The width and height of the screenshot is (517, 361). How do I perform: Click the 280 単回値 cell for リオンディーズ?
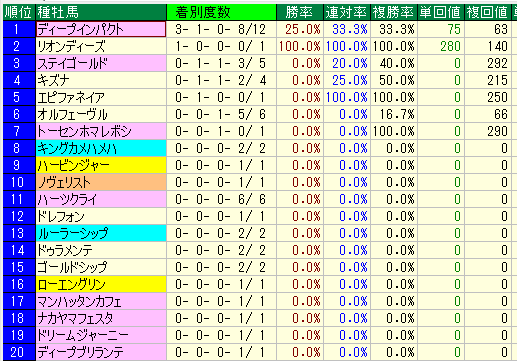[x=441, y=46]
